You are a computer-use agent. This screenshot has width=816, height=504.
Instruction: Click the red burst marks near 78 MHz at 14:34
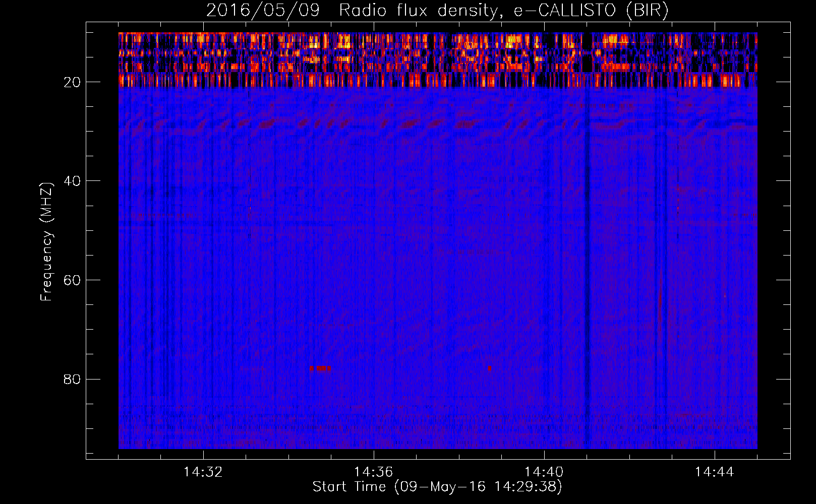click(320, 368)
